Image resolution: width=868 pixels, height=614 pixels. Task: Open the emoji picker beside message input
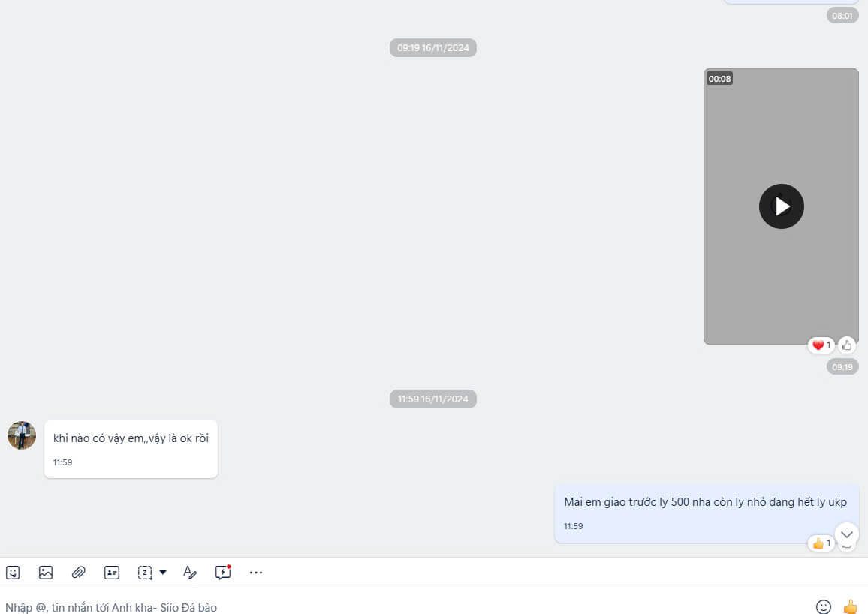(x=824, y=606)
